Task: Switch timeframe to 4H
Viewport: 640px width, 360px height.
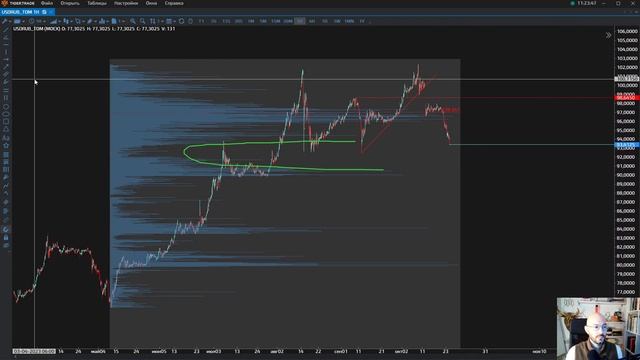Action: [x=312, y=21]
